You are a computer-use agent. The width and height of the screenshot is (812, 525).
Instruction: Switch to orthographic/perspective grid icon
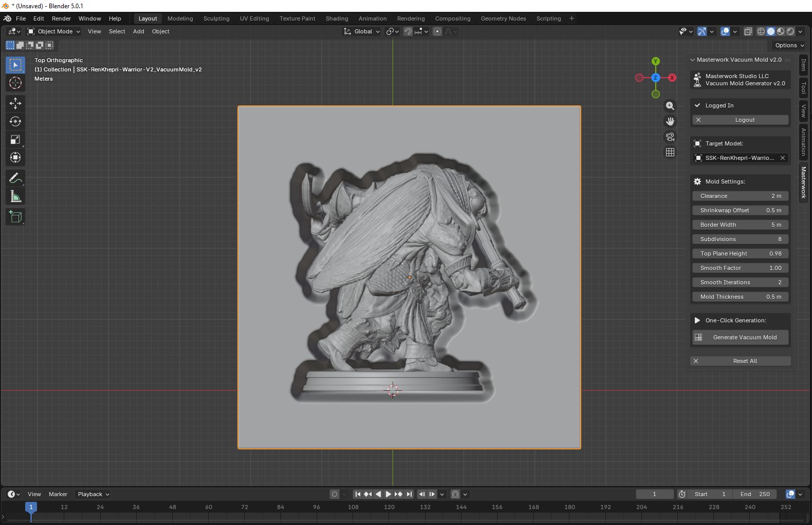coord(670,152)
